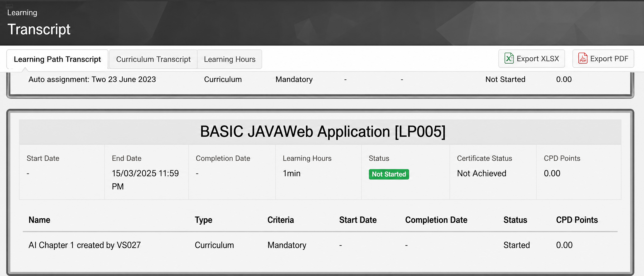The width and height of the screenshot is (644, 276).
Task: Click the Certificate Status label
Action: click(485, 158)
